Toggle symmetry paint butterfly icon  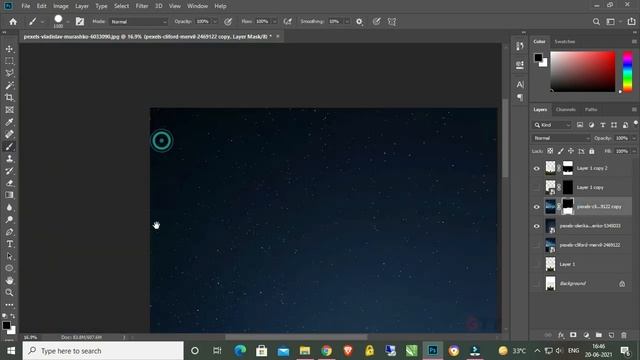tap(392, 22)
